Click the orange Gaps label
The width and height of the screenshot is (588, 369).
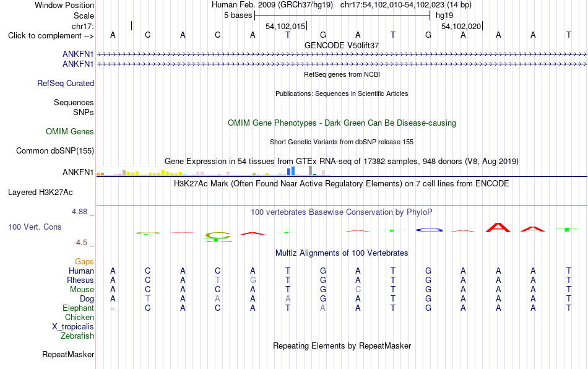coord(84,261)
